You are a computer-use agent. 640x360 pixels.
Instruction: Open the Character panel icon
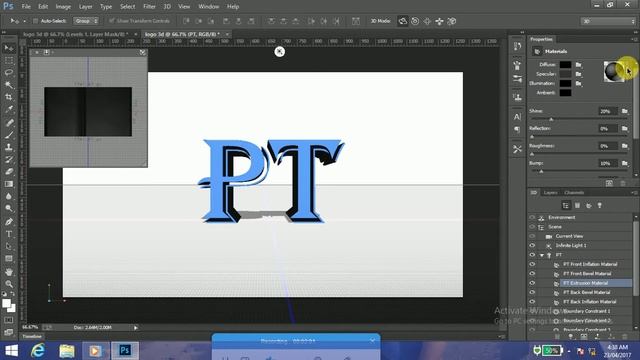point(517,117)
